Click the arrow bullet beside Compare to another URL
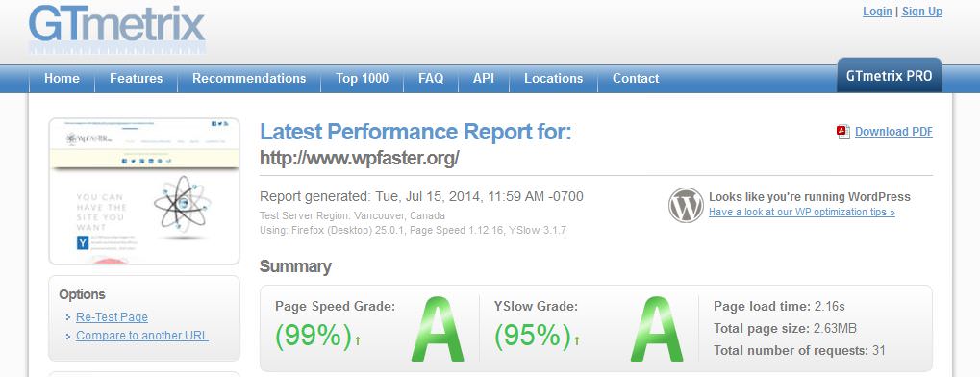The image size is (980, 377). pyautogui.click(x=68, y=337)
